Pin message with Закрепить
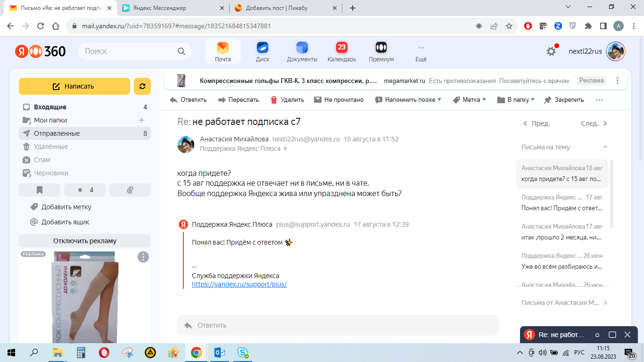 (x=564, y=99)
